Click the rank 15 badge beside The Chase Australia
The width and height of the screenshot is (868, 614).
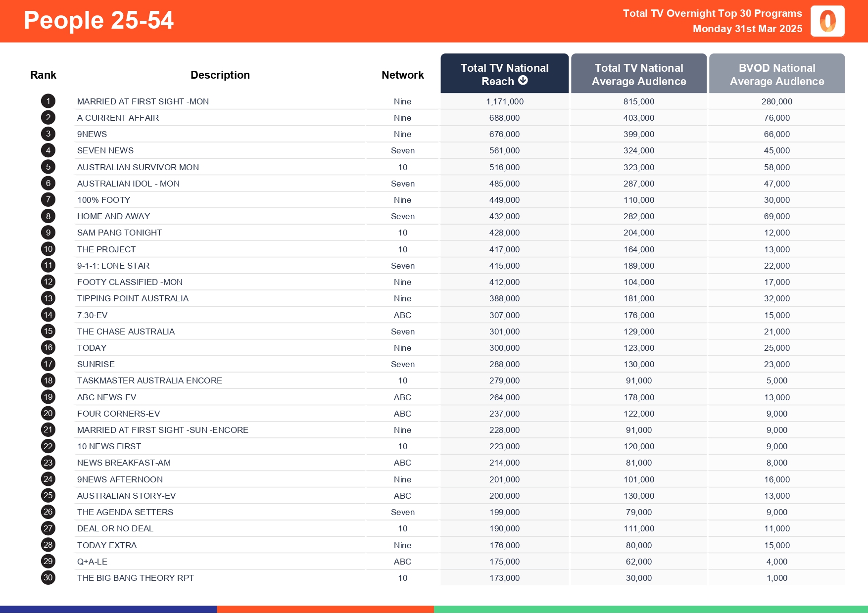point(48,331)
